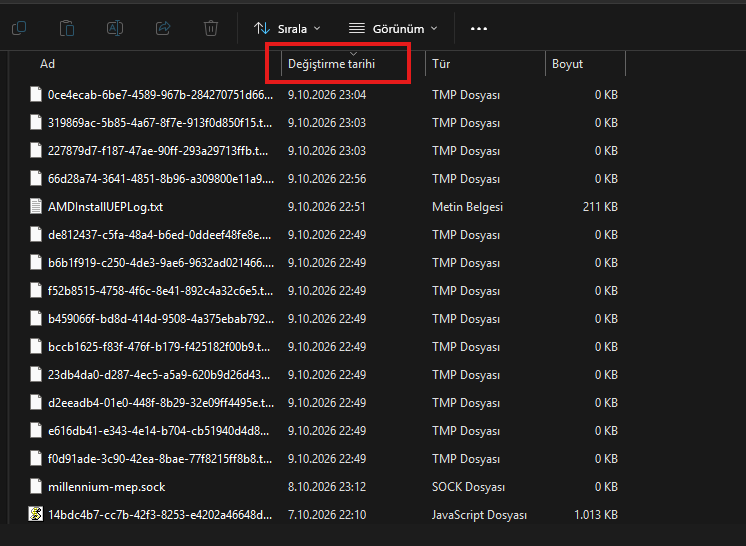Sort by Değiştirme tarihi column header
746x546 pixels.
click(x=332, y=64)
